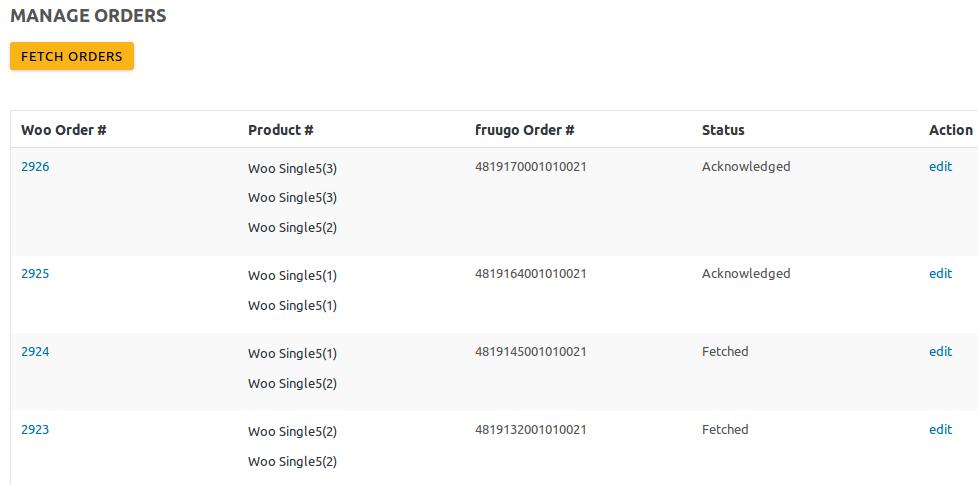
Task: Click Fetched status of order 2924
Action: 725,352
